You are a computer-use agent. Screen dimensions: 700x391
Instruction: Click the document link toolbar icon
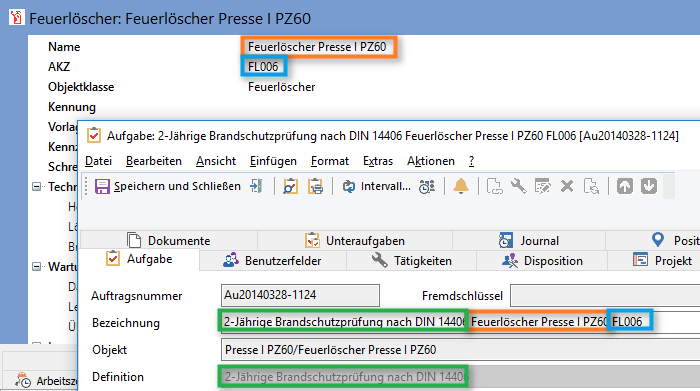[x=494, y=186]
